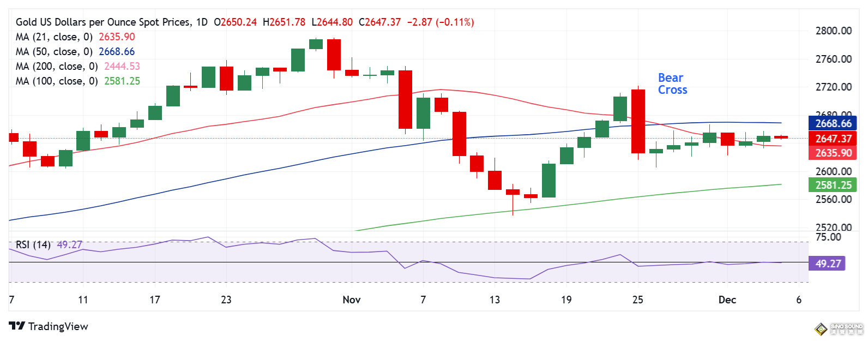Click the 2635.90 red price label

833,153
